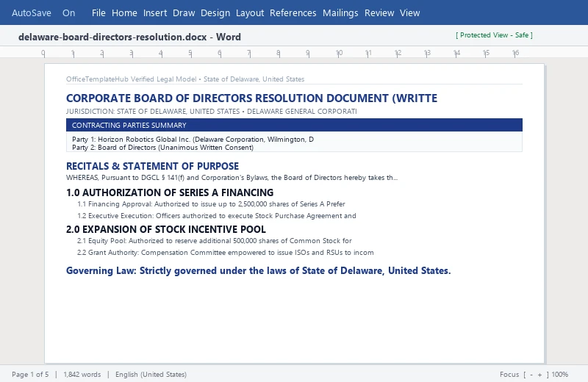This screenshot has width=588, height=382.
Task: Click the ruler at mark 14
Action: point(456,53)
